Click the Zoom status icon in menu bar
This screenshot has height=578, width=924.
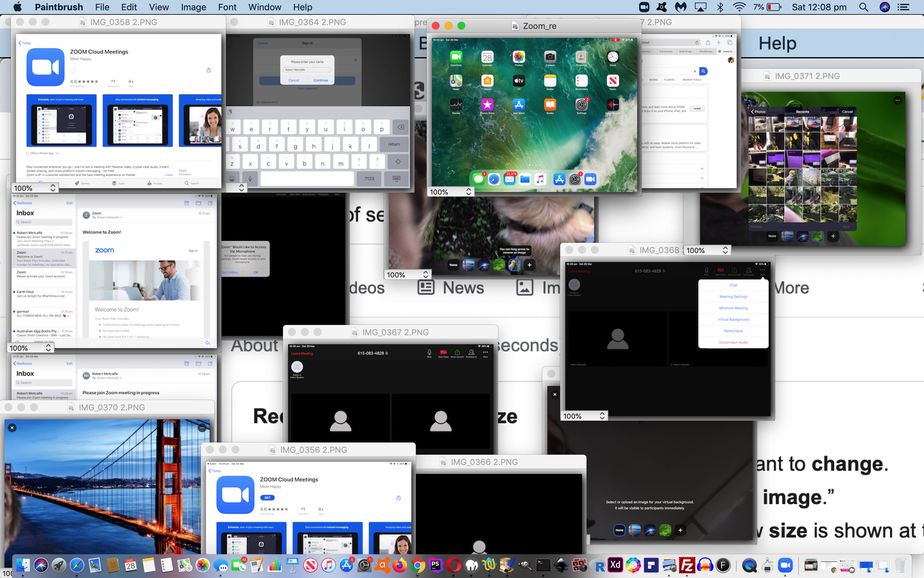click(644, 7)
